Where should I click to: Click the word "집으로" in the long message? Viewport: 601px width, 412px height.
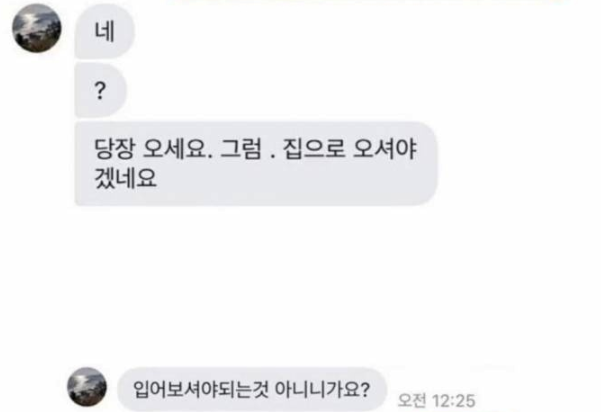(x=314, y=148)
